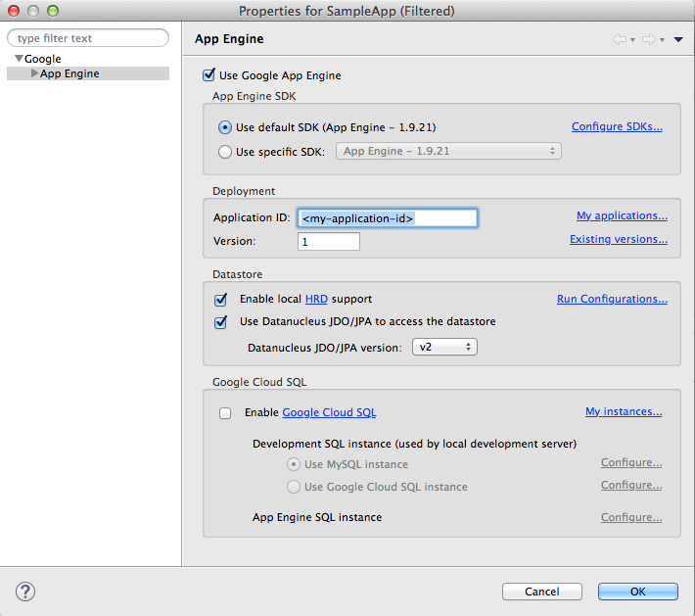Open the forward history dropdown arrow
Image resolution: width=695 pixels, height=616 pixels.
point(662,40)
